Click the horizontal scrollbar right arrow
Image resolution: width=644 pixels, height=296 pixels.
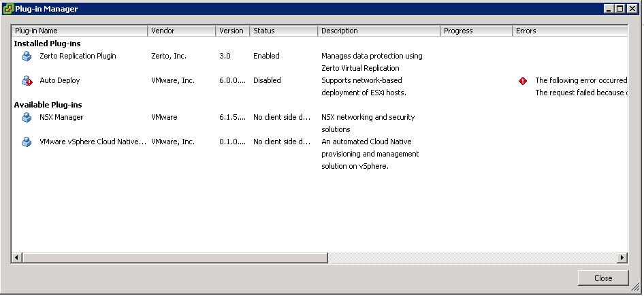pyautogui.click(x=622, y=258)
